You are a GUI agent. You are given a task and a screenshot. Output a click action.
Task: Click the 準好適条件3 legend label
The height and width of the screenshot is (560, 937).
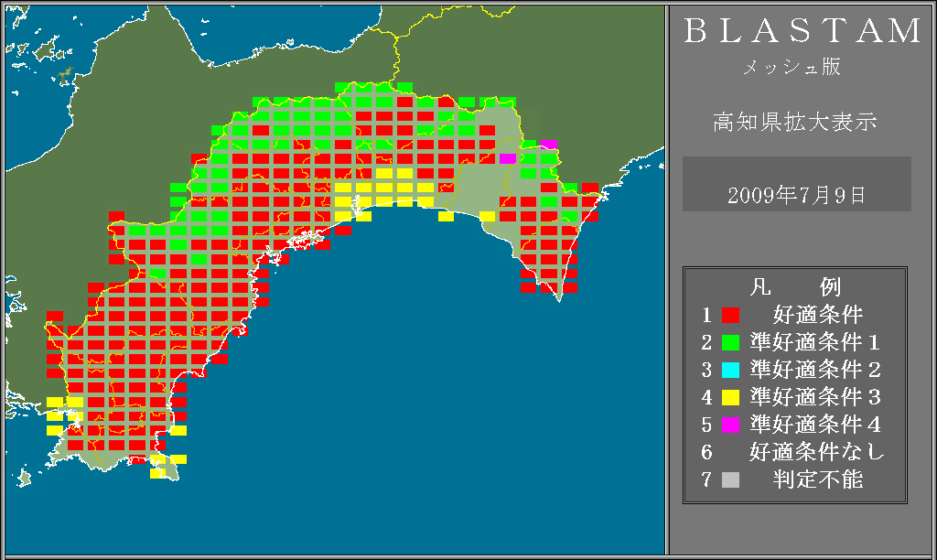point(815,397)
